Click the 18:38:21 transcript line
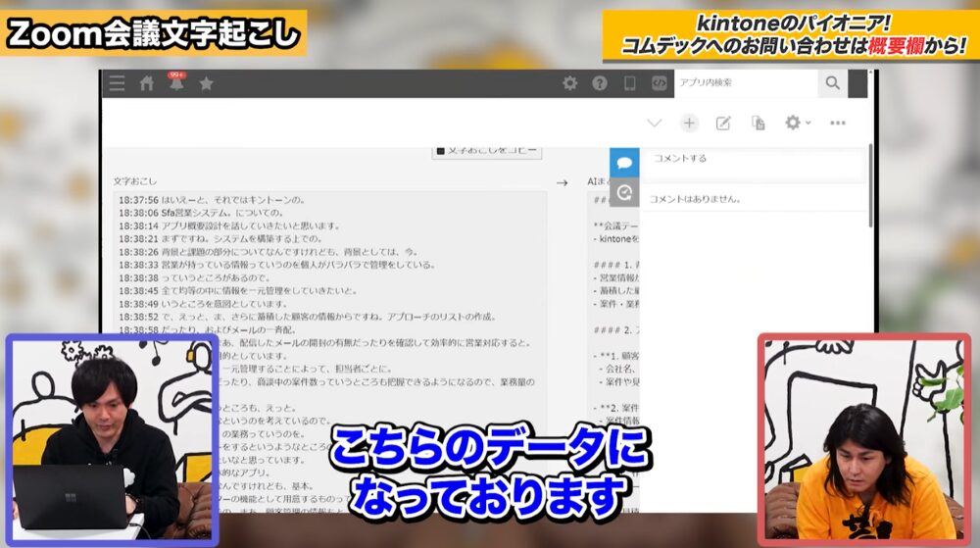 221,239
